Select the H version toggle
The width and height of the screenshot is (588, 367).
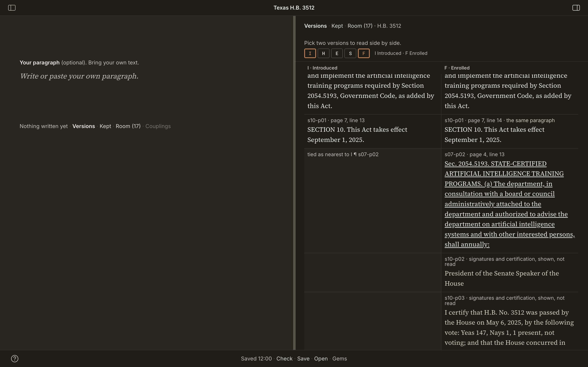tap(323, 53)
